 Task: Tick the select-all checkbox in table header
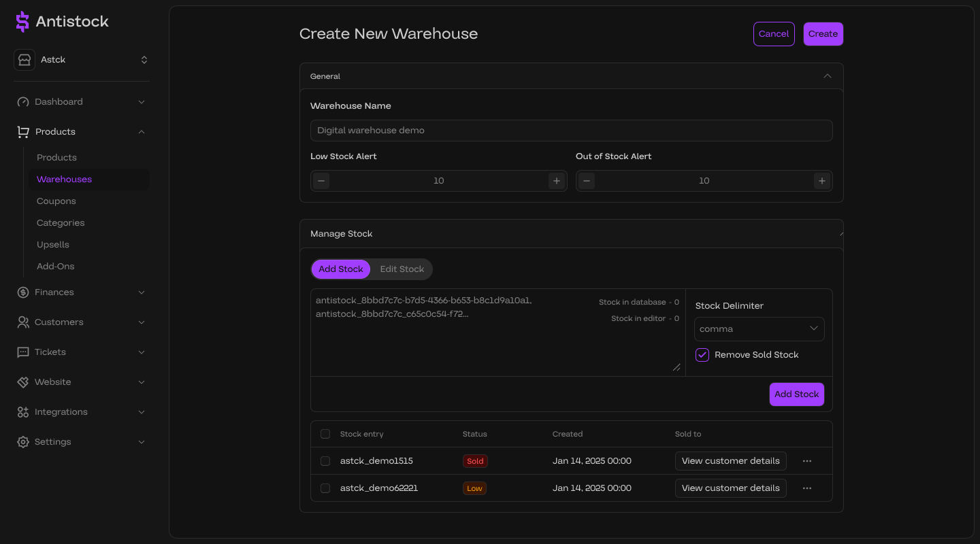point(325,434)
